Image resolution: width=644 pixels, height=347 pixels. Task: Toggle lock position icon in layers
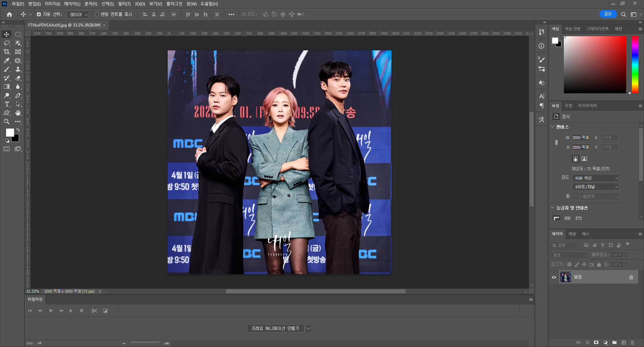pyautogui.click(x=584, y=264)
